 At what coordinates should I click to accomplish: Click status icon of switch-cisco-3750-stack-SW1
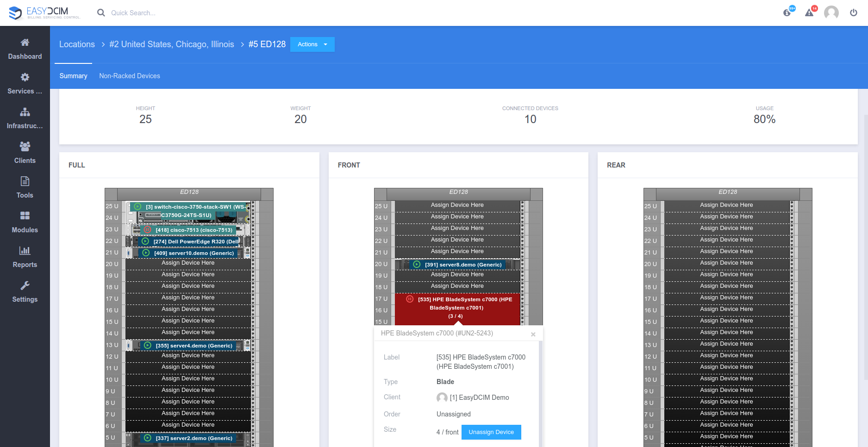tap(137, 206)
